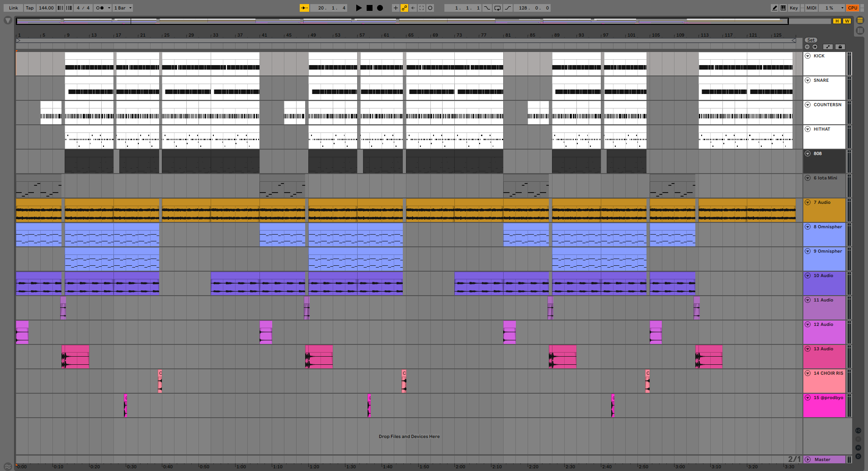Switch to Session view selector icon
The width and height of the screenshot is (868, 471).
tap(860, 31)
